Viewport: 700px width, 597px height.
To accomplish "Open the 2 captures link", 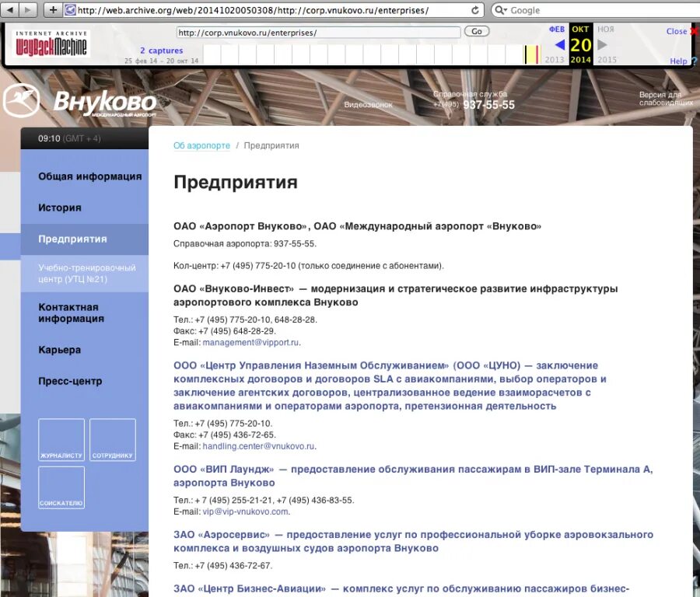I will [x=162, y=51].
